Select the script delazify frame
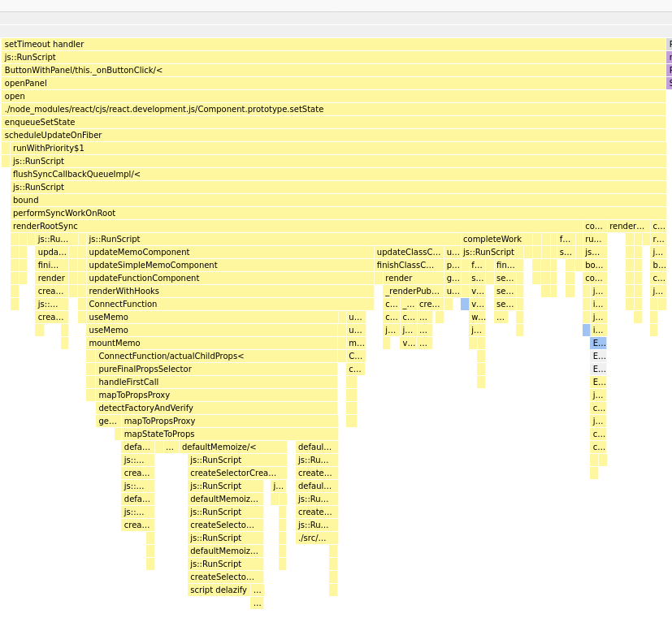This screenshot has height=631, width=672. tap(218, 590)
